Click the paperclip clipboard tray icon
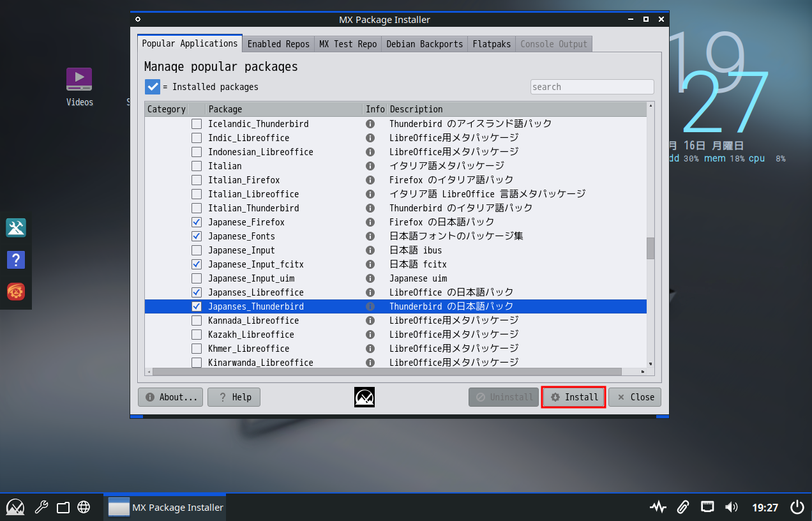812x521 pixels. coord(683,508)
